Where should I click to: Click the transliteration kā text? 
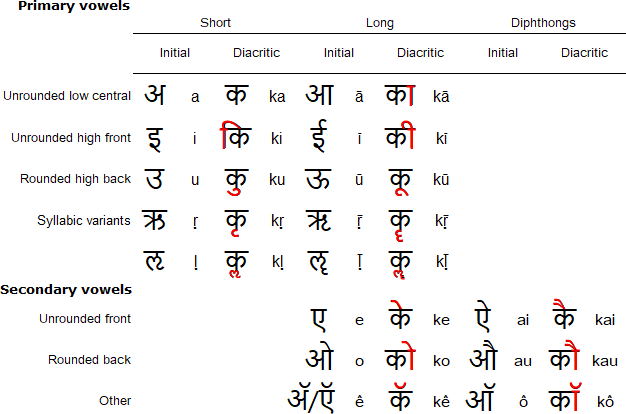(x=441, y=97)
